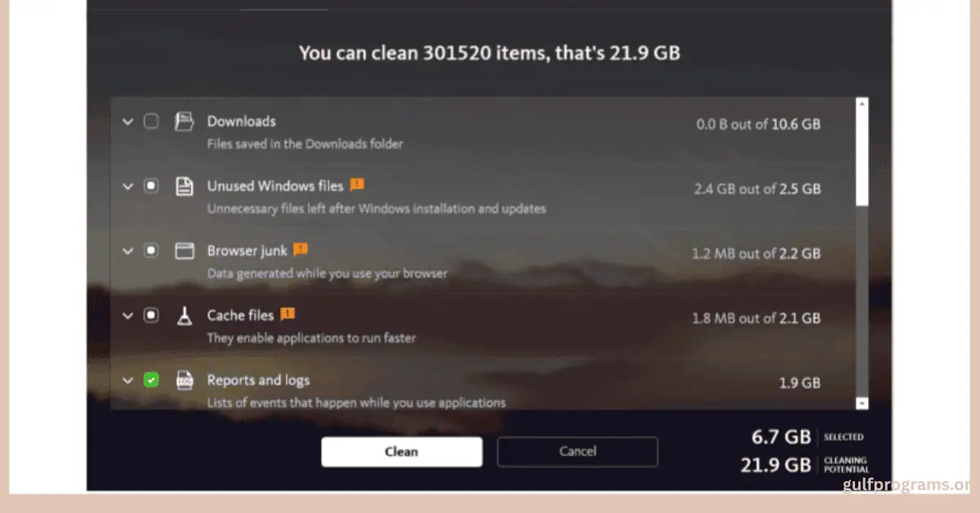Viewport: 980px width, 513px height.
Task: Toggle the Browser junk checkbox
Action: coord(151,251)
